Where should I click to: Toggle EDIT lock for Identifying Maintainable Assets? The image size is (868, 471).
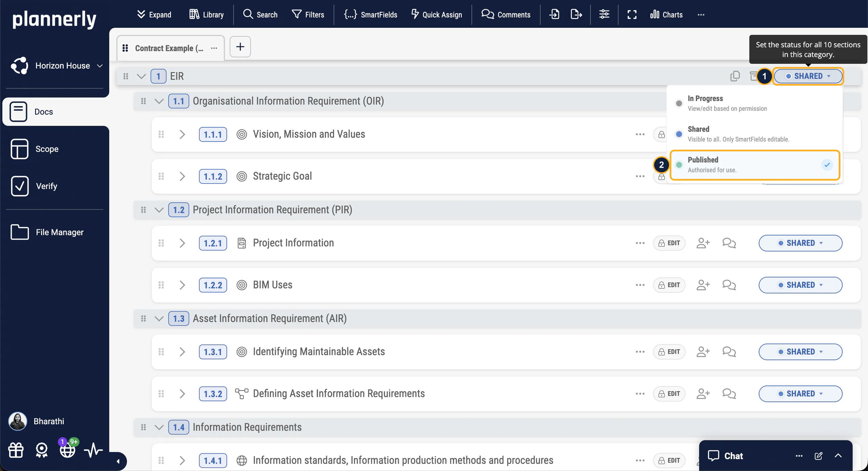point(669,352)
